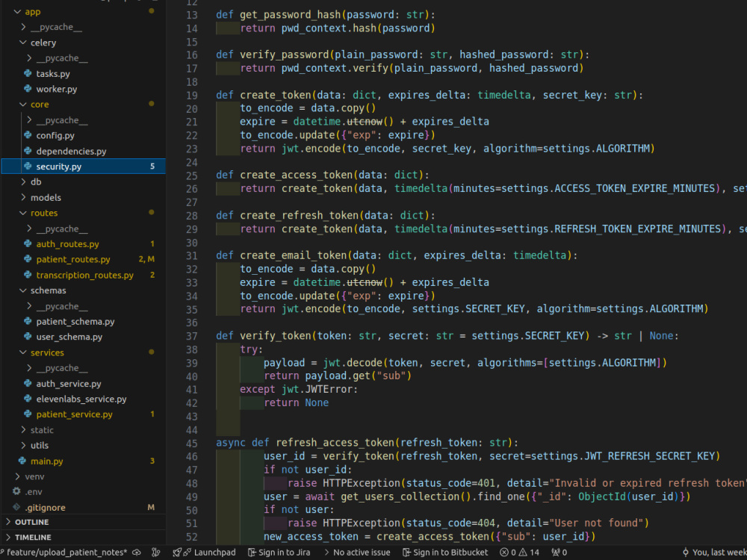Viewport: 747px width, 560px height.
Task: Click the Python icon beside tasks.py
Action: point(28,73)
